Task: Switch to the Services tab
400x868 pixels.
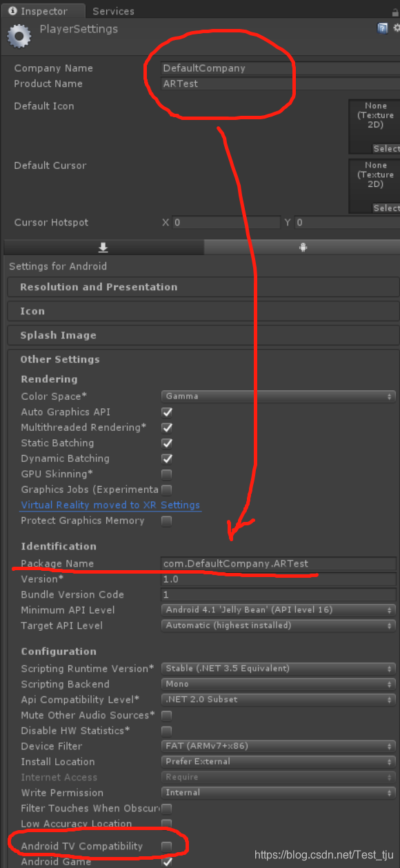Action: (x=113, y=11)
